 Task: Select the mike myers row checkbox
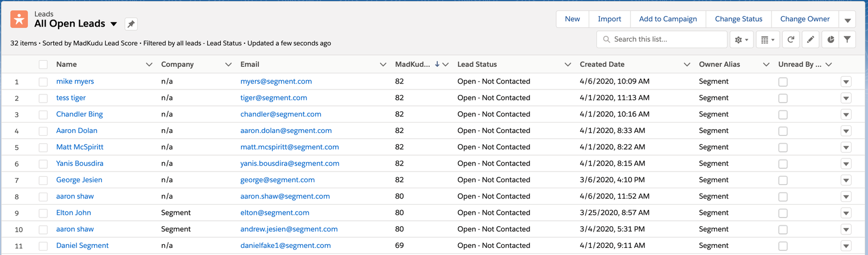click(x=43, y=82)
